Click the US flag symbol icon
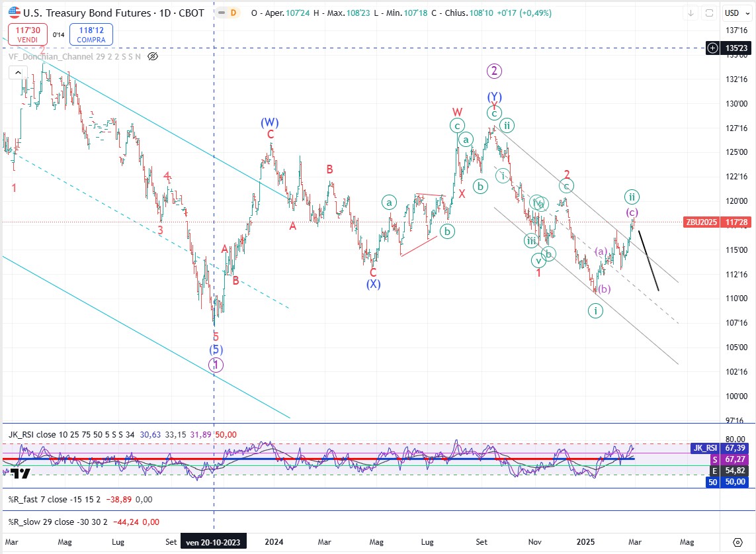Image resolution: width=756 pixels, height=554 pixels. coord(13,13)
